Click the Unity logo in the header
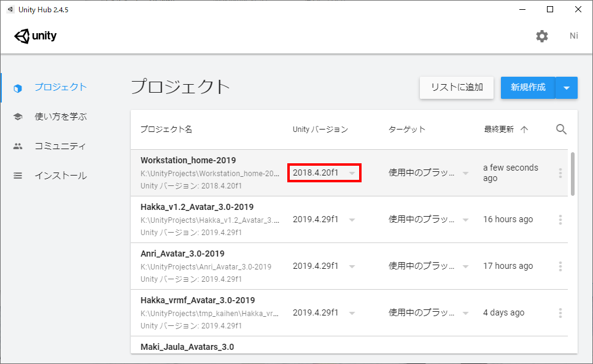The width and height of the screenshot is (593, 364). click(x=35, y=36)
